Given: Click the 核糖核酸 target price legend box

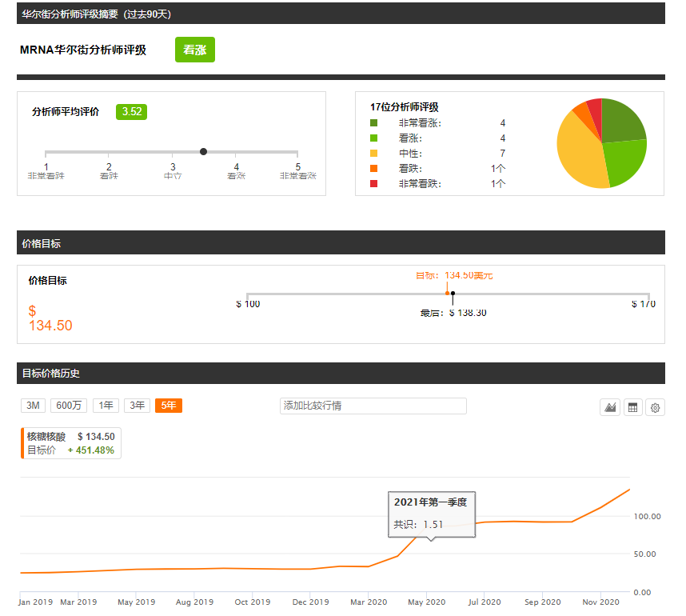Looking at the screenshot, I should point(71,443).
